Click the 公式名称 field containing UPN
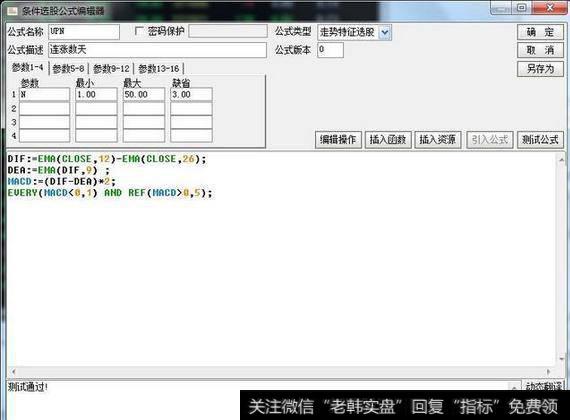This screenshot has height=420, width=570. click(84, 32)
